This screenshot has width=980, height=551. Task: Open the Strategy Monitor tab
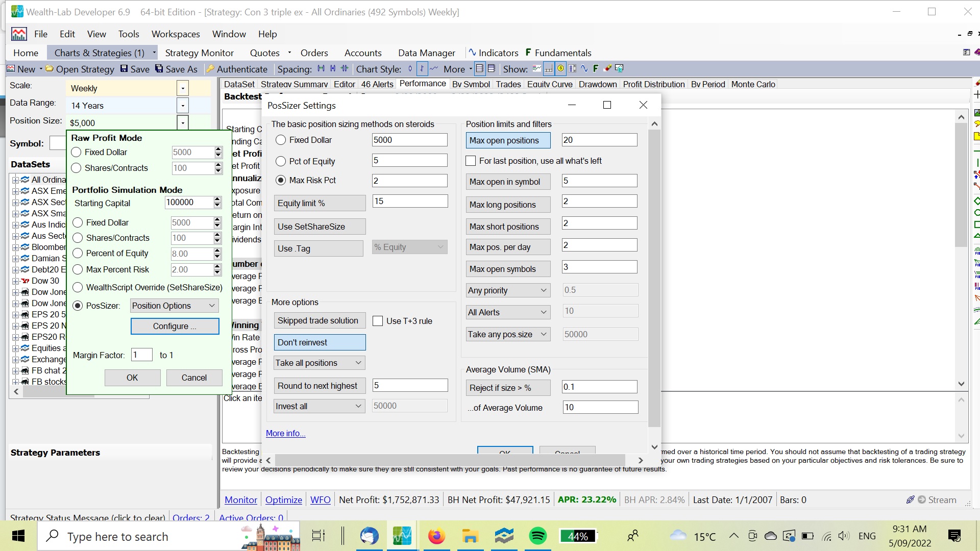pyautogui.click(x=199, y=53)
